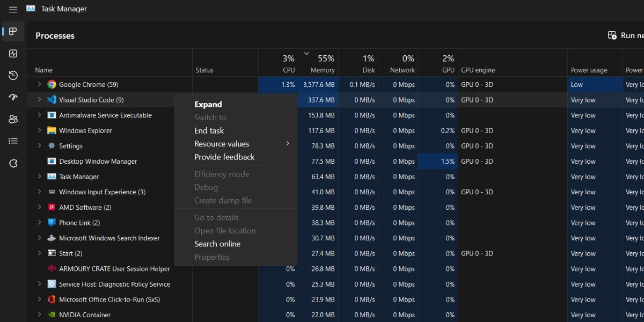Select the Task Manager process row name
644x322 pixels.
[79, 177]
